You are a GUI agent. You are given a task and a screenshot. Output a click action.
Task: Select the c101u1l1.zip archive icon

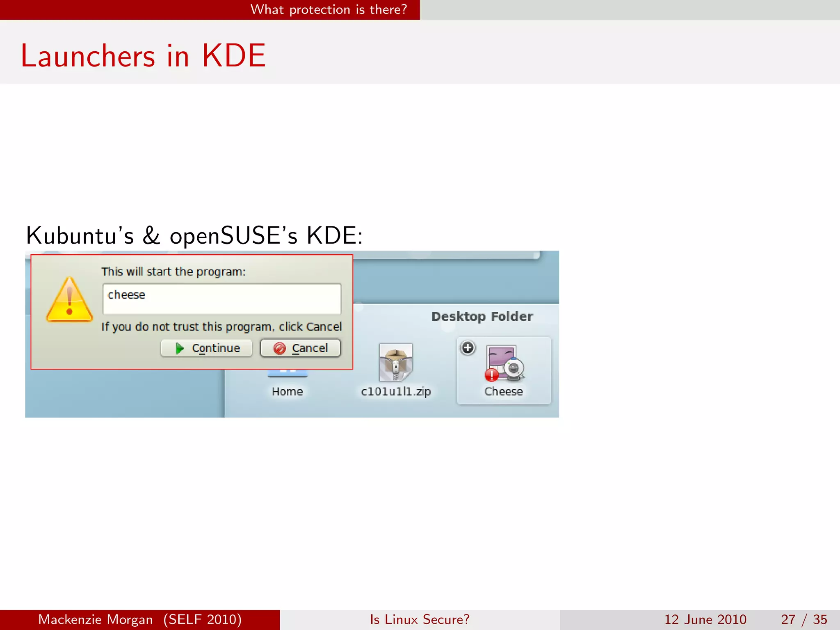coord(396,363)
